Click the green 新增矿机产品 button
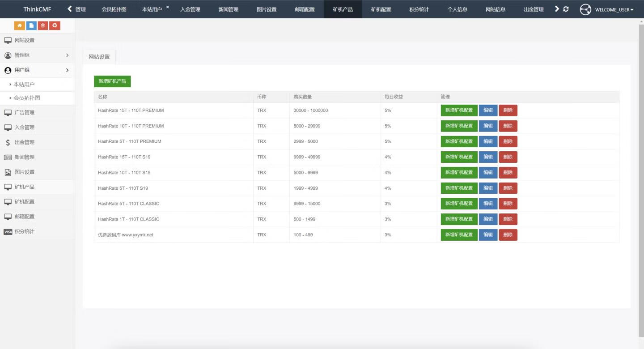This screenshot has height=349, width=644. pyautogui.click(x=112, y=81)
